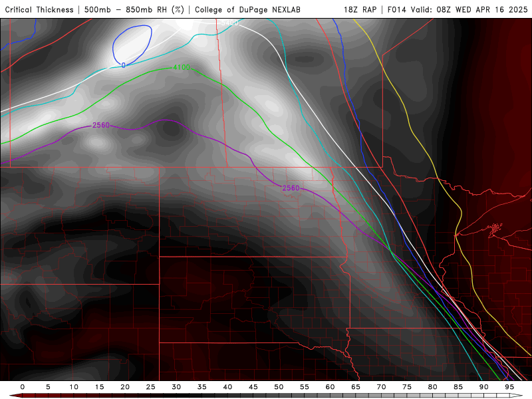
Task: Click the white '5400' contour label
Action: (229, 23)
